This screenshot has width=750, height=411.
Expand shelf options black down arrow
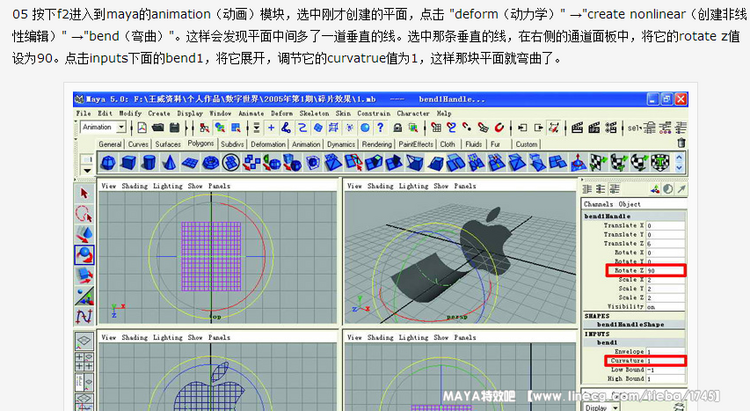click(87, 171)
